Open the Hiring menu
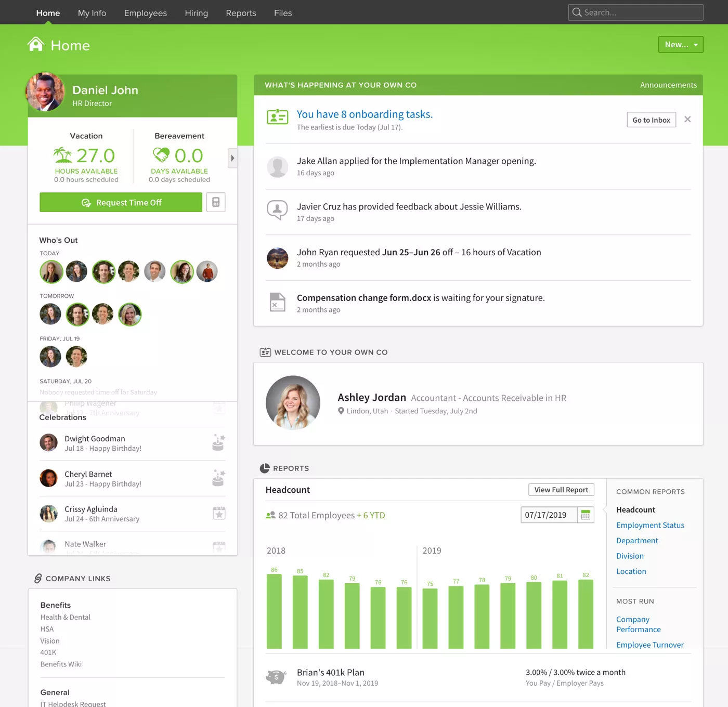This screenshot has height=707, width=728. point(196,12)
